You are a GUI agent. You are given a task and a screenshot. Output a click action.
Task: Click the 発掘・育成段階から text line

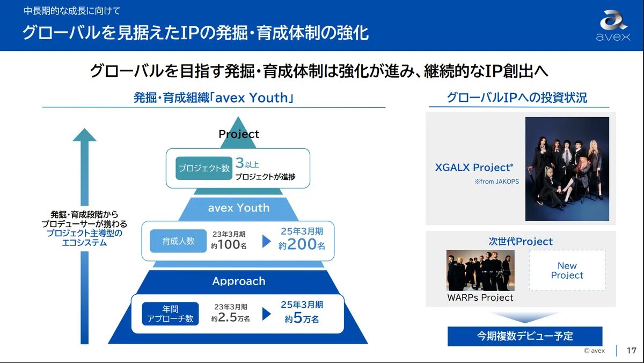pos(84,214)
